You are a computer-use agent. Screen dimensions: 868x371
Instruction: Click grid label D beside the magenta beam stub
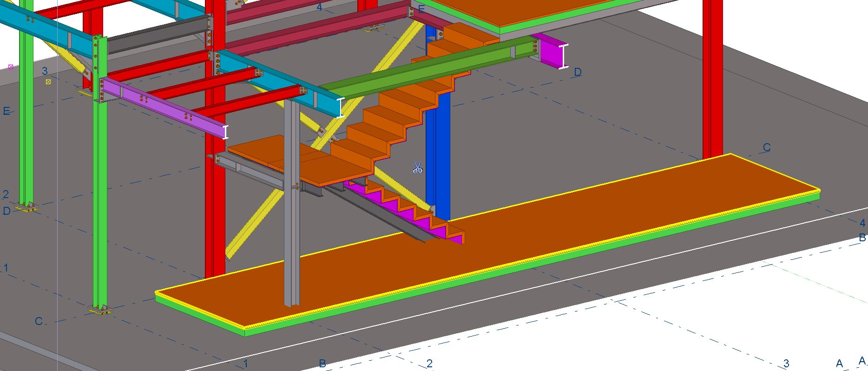(578, 72)
